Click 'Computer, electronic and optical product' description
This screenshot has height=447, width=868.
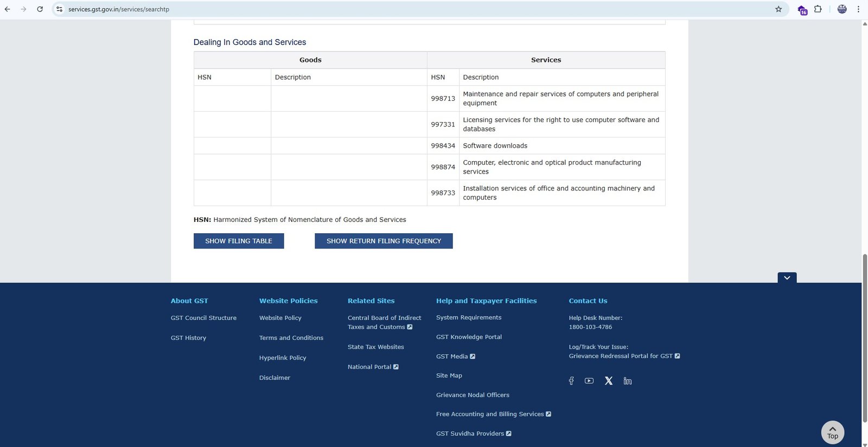pos(562,167)
